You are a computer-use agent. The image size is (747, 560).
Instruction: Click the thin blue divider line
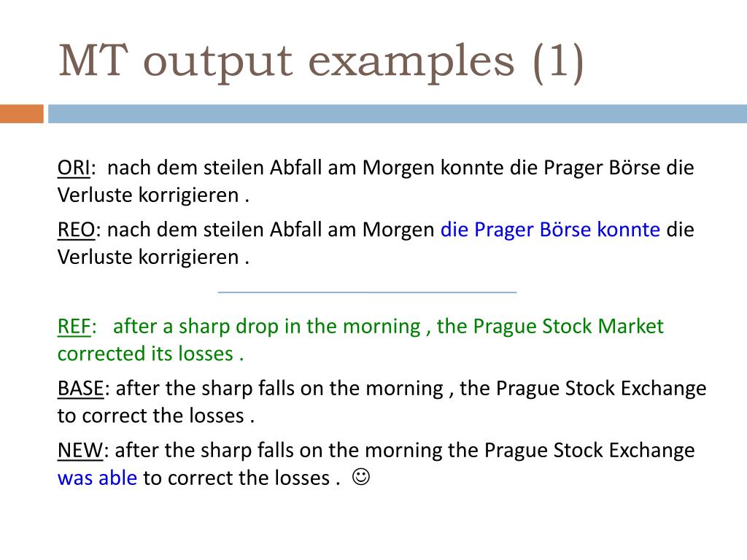[x=367, y=292]
